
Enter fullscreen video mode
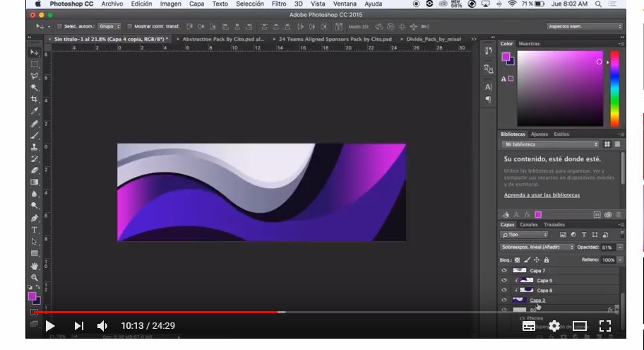pos(605,326)
